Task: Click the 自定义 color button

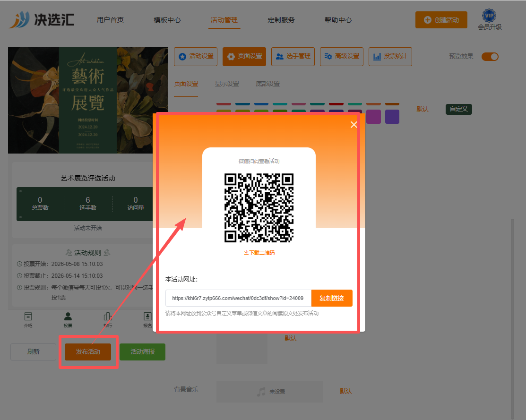Action: [458, 109]
